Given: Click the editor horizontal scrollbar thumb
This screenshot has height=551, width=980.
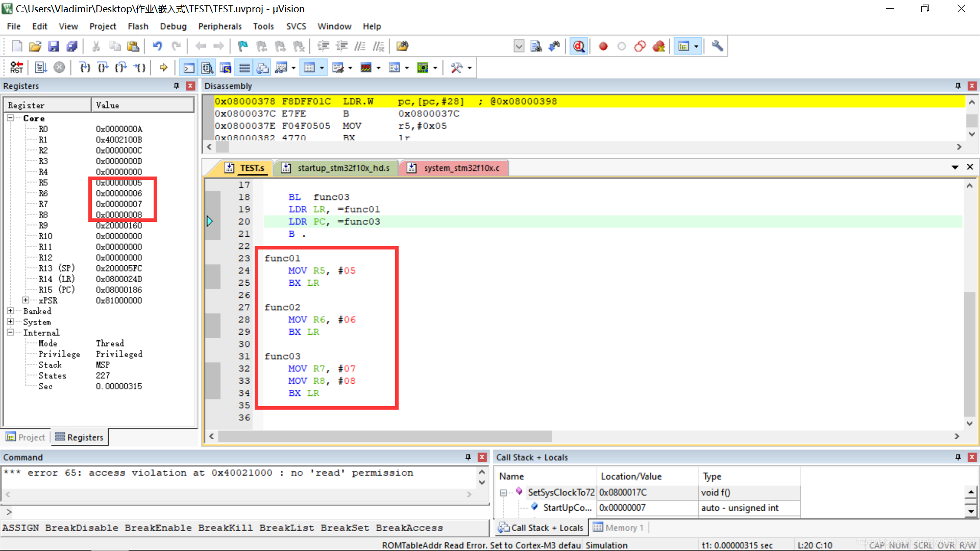Looking at the screenshot, I should [385, 436].
